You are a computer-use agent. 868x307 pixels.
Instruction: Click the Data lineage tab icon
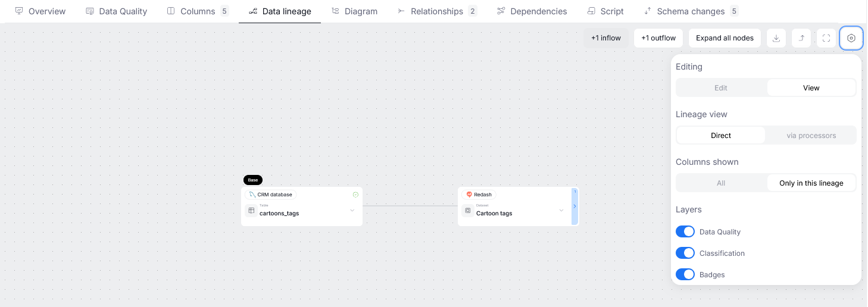click(x=253, y=11)
